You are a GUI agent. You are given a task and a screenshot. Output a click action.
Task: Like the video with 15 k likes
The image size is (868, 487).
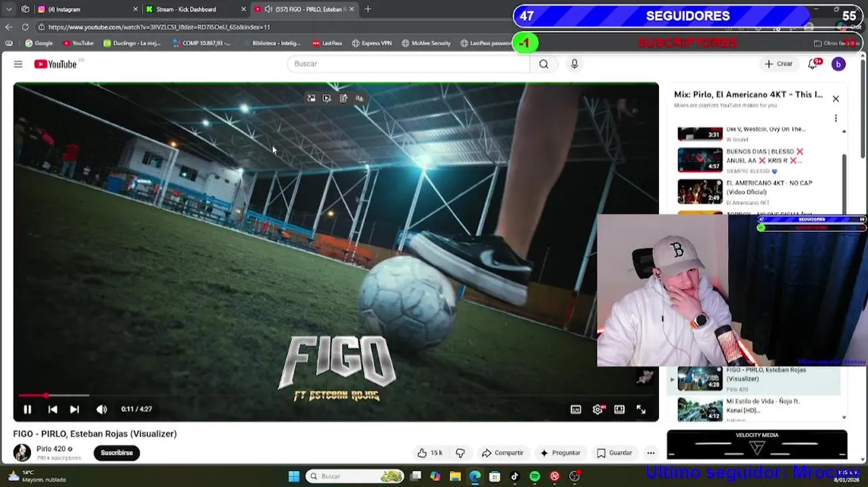430,453
